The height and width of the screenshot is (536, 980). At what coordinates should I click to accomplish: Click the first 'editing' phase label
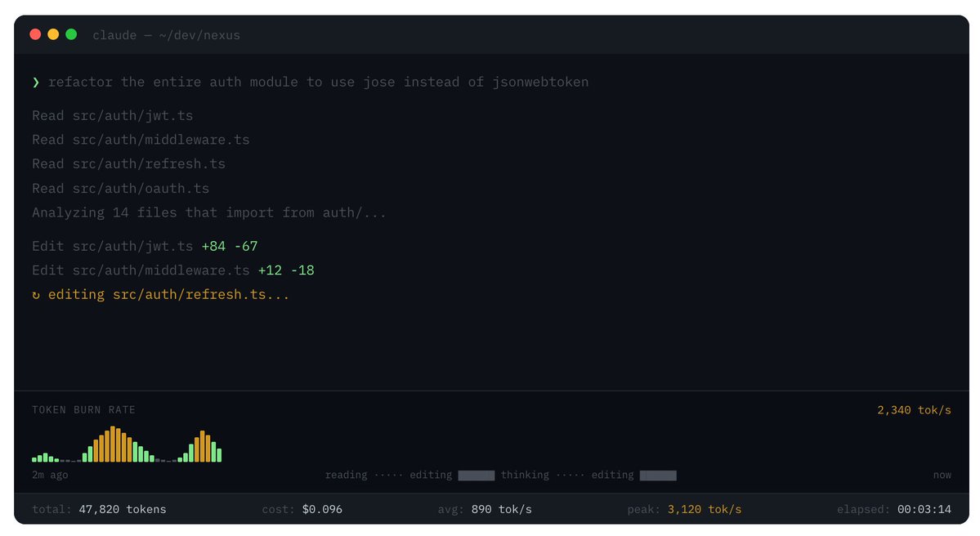pos(431,475)
